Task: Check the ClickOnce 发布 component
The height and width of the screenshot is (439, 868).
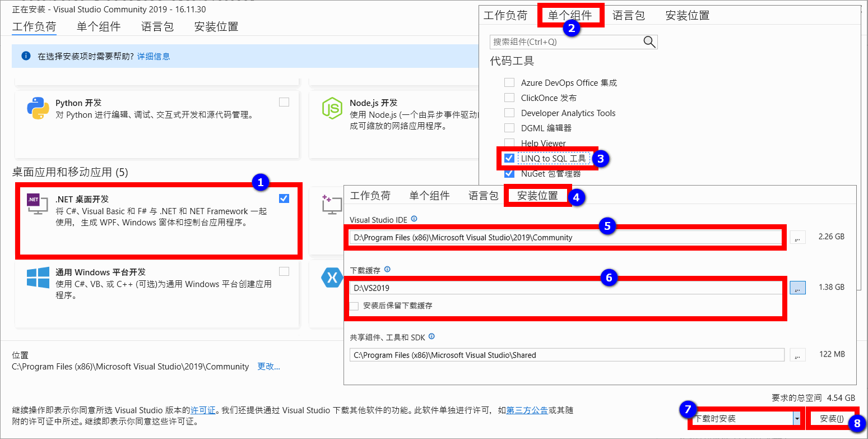Action: [509, 98]
